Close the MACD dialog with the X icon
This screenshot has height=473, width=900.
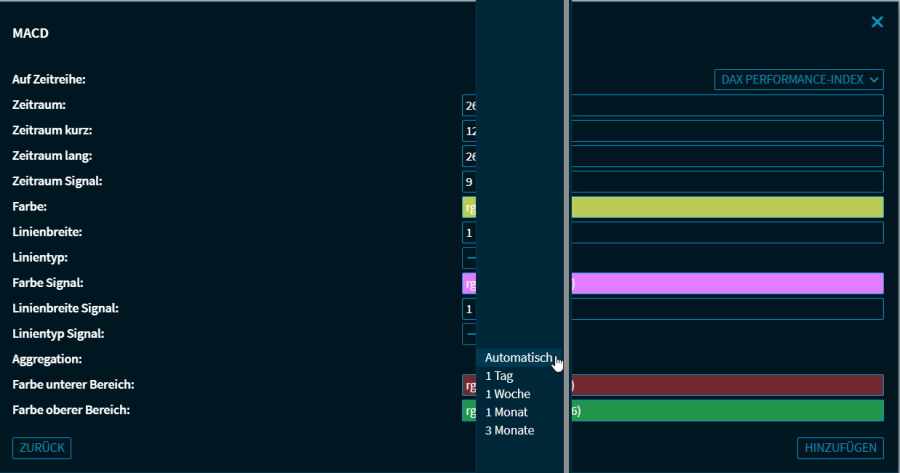(x=877, y=22)
